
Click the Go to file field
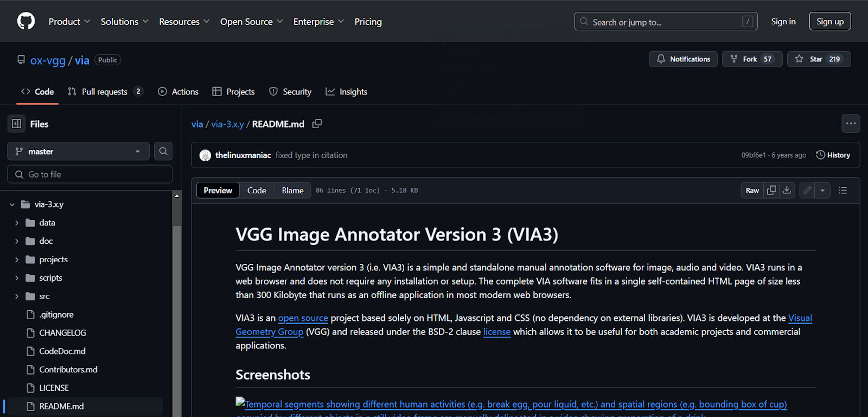pyautogui.click(x=90, y=174)
